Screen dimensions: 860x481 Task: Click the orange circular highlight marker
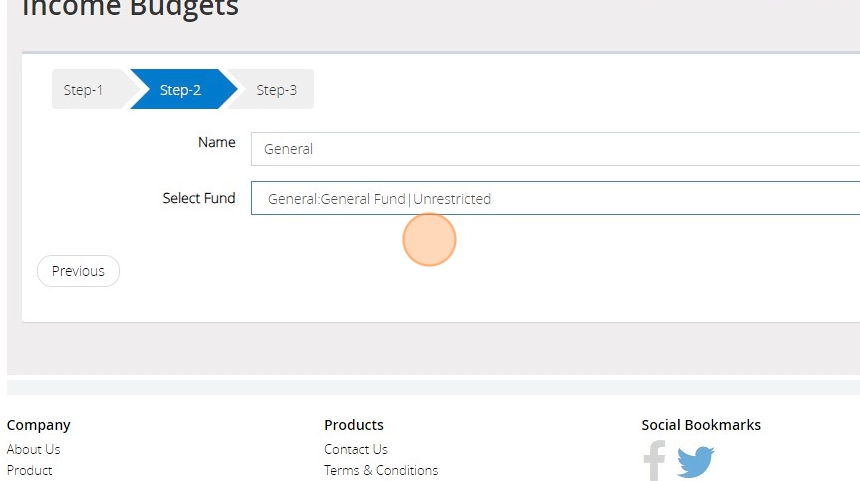pyautogui.click(x=430, y=240)
